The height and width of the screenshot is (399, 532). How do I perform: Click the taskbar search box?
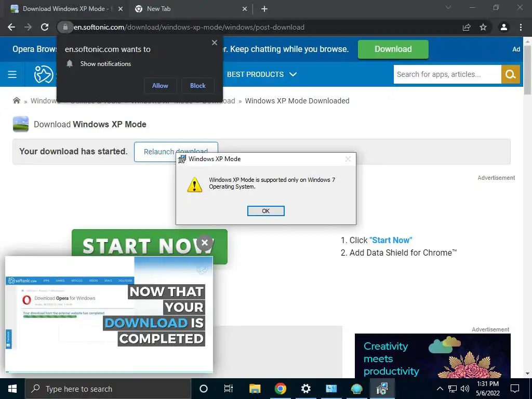[x=108, y=389]
